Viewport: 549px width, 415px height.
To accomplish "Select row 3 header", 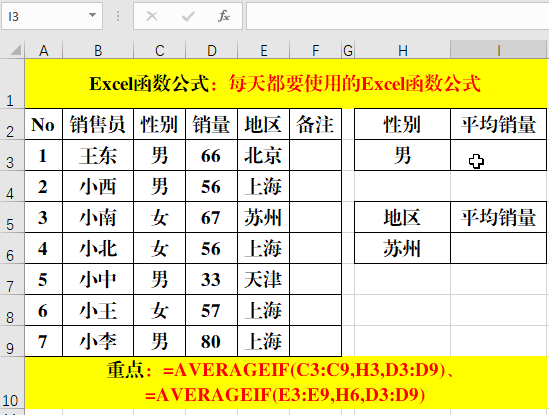I will pyautogui.click(x=12, y=155).
